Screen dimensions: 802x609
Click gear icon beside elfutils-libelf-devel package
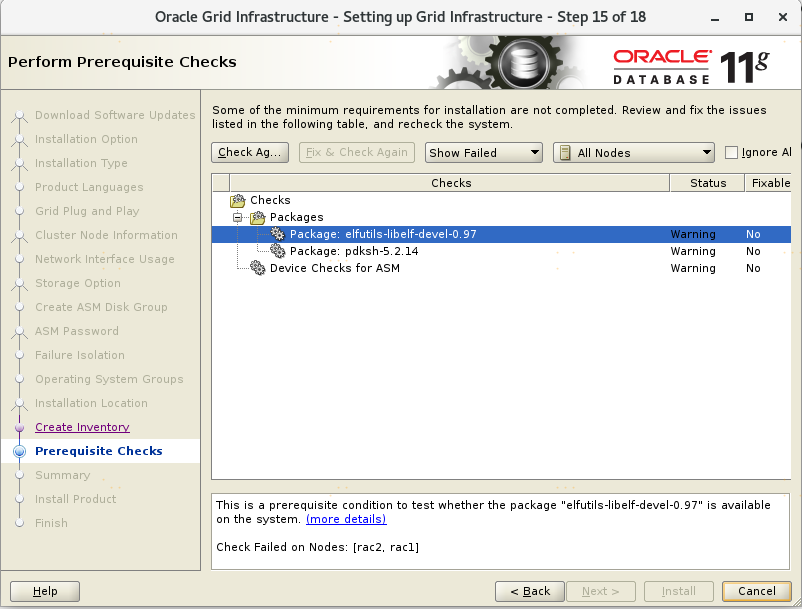278,234
